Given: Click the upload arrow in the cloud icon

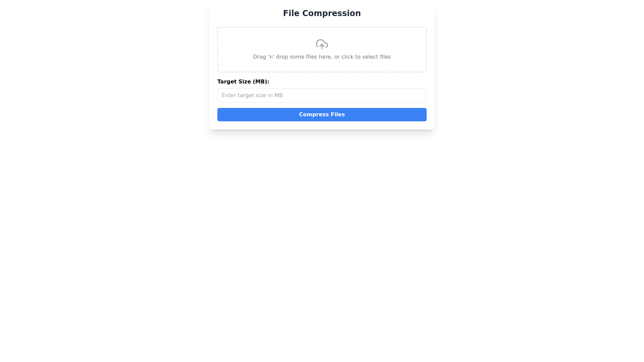Looking at the screenshot, I should [322, 46].
